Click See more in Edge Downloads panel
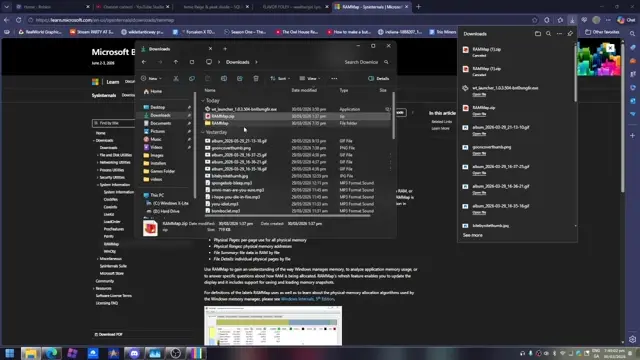Image resolution: width=640 pixels, height=360 pixels. click(473, 235)
